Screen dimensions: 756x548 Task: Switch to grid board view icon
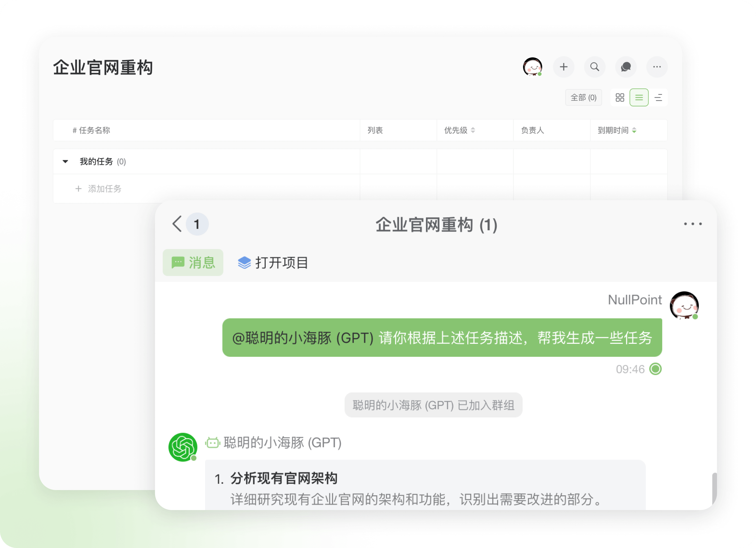(x=619, y=97)
